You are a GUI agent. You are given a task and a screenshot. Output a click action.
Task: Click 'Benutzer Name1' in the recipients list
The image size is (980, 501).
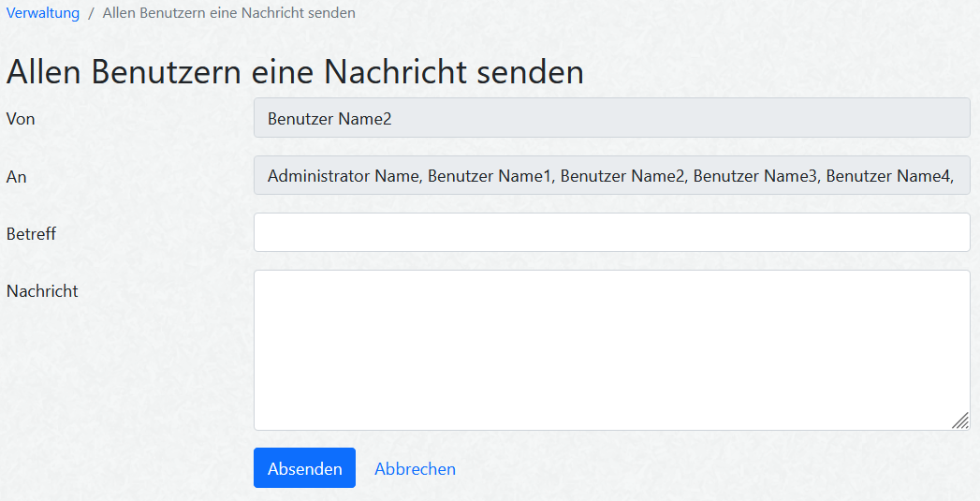pos(490,175)
